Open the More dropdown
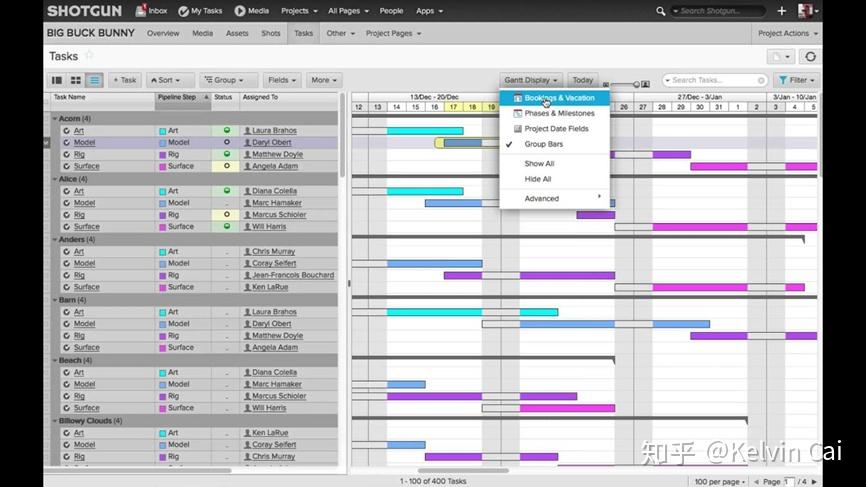 tap(324, 80)
